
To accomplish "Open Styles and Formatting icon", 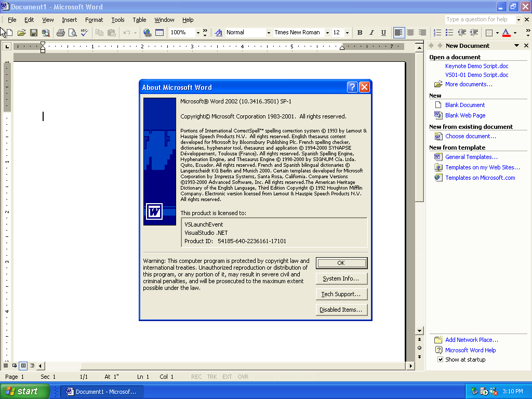I will coord(219,33).
